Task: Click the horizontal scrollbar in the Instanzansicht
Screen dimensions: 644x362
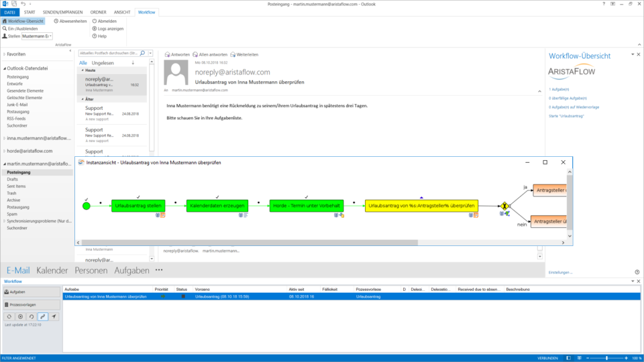Action: pos(250,243)
